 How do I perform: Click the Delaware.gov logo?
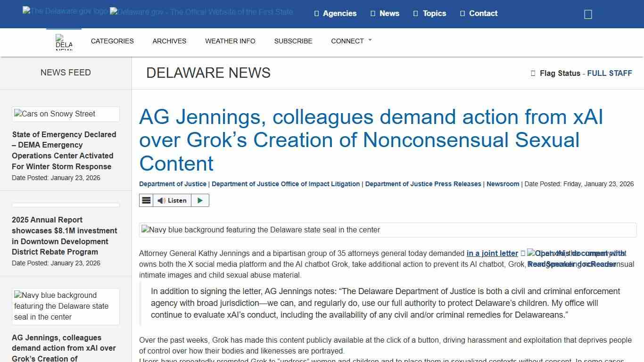click(65, 11)
